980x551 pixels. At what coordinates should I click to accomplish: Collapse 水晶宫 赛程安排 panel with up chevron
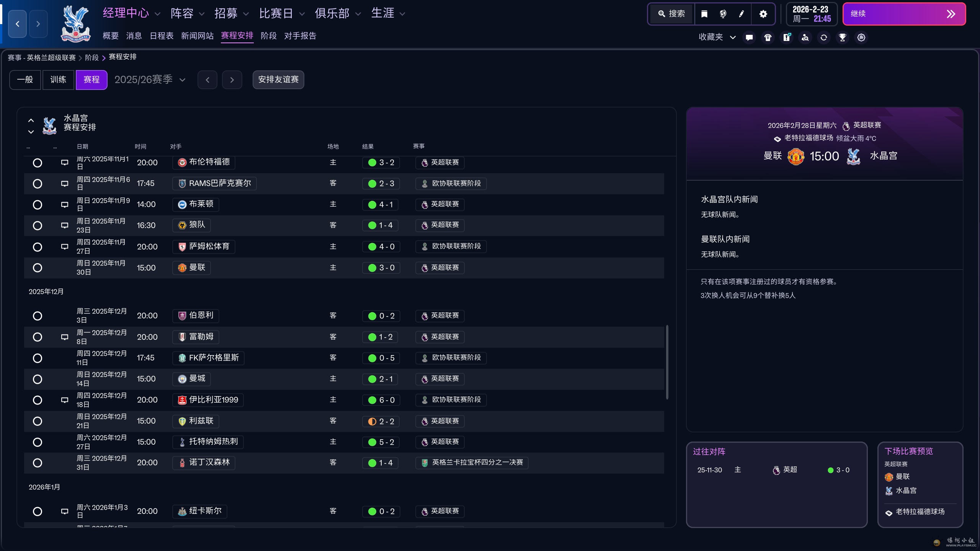[x=31, y=120]
